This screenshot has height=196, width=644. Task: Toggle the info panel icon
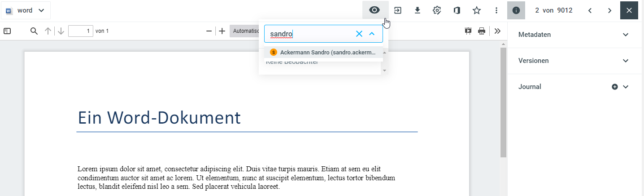click(x=516, y=10)
